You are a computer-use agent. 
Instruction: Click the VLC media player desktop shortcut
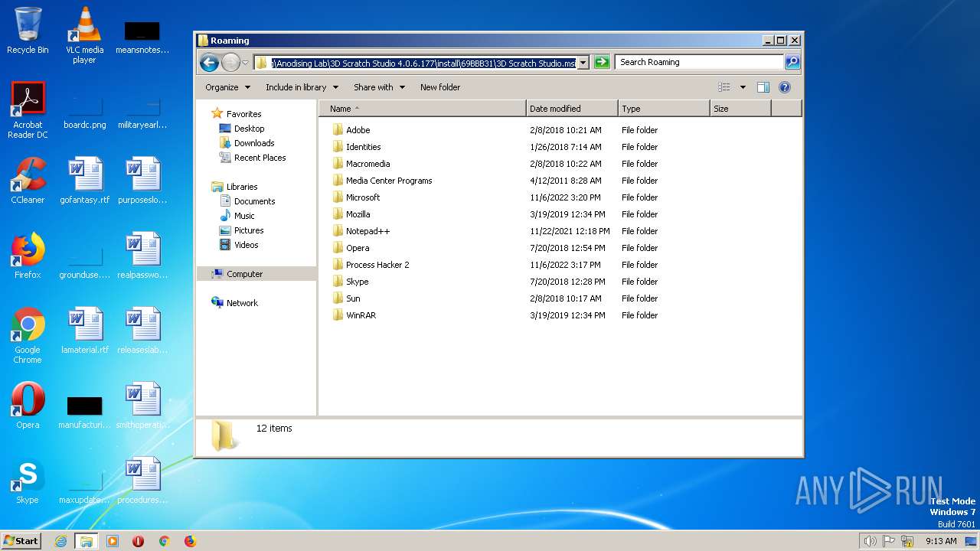tap(84, 35)
